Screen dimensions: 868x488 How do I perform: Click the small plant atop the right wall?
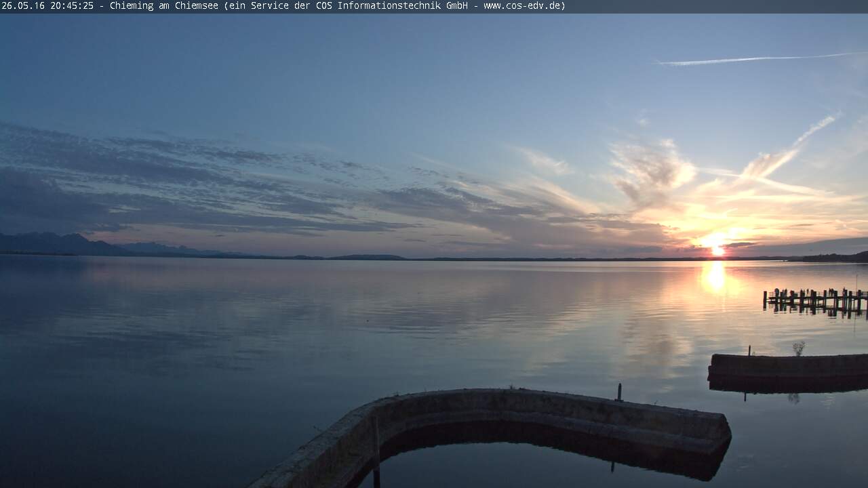pyautogui.click(x=799, y=348)
